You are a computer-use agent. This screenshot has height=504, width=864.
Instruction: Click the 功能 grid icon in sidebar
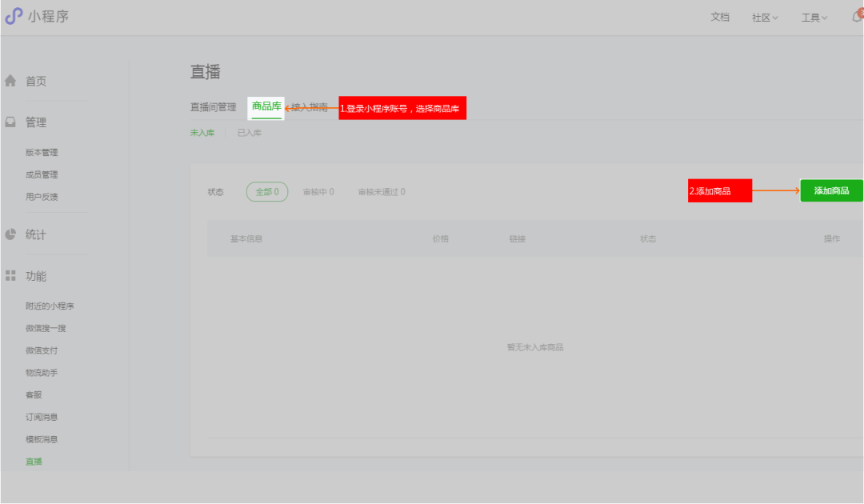click(x=10, y=275)
